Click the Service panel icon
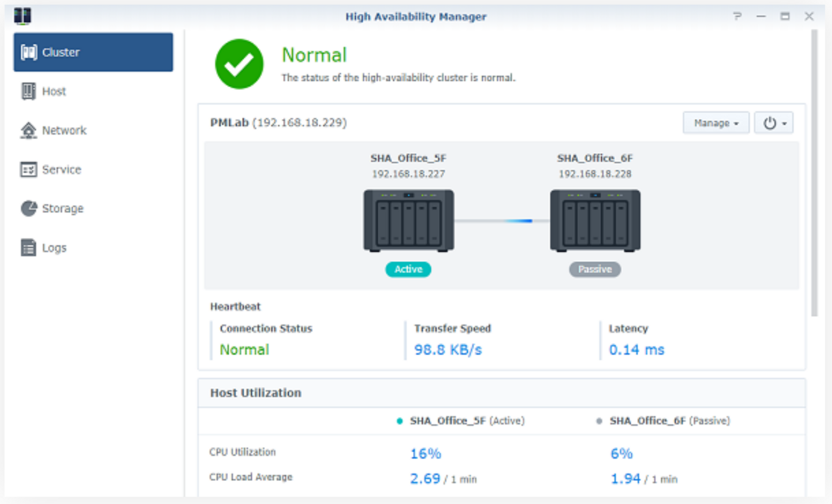Viewport: 832px width, 504px height. pyautogui.click(x=28, y=170)
